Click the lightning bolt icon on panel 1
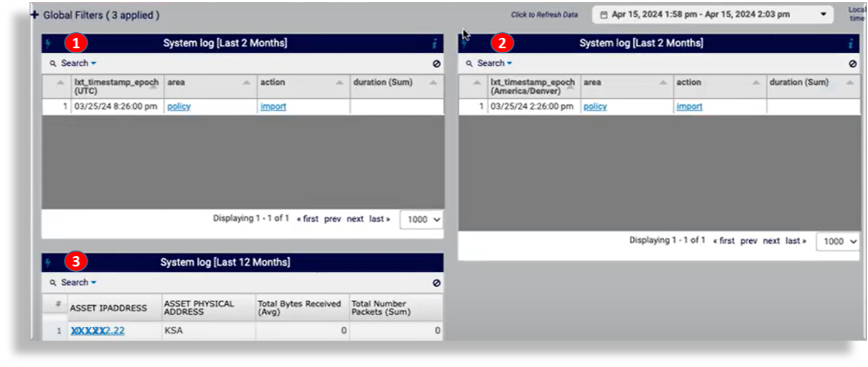The image size is (868, 367). tap(48, 43)
